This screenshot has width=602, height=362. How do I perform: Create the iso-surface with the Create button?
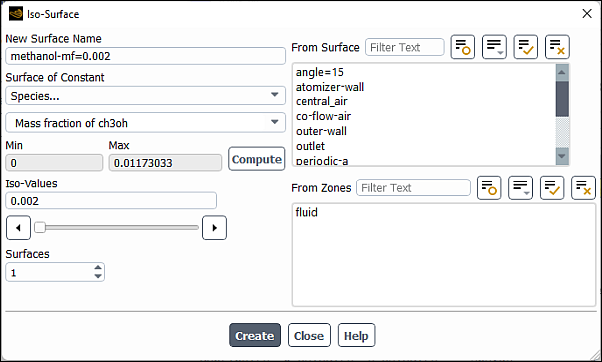[x=255, y=335]
